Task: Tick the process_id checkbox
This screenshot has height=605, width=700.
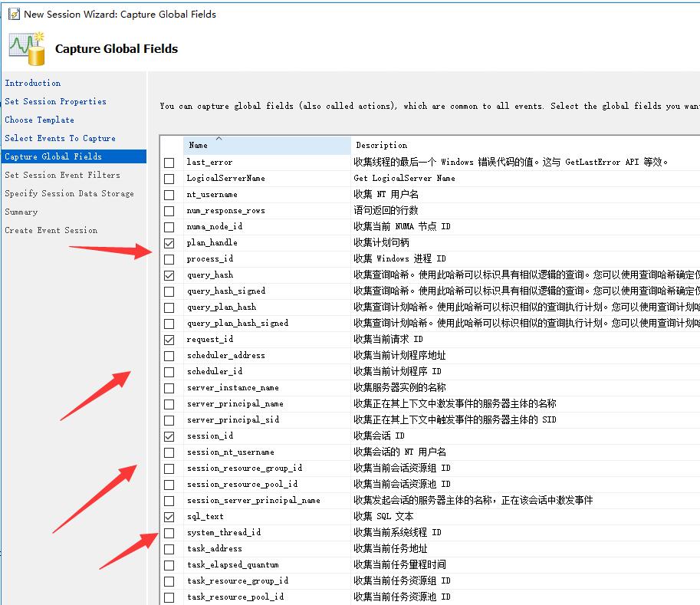Action: [x=169, y=259]
